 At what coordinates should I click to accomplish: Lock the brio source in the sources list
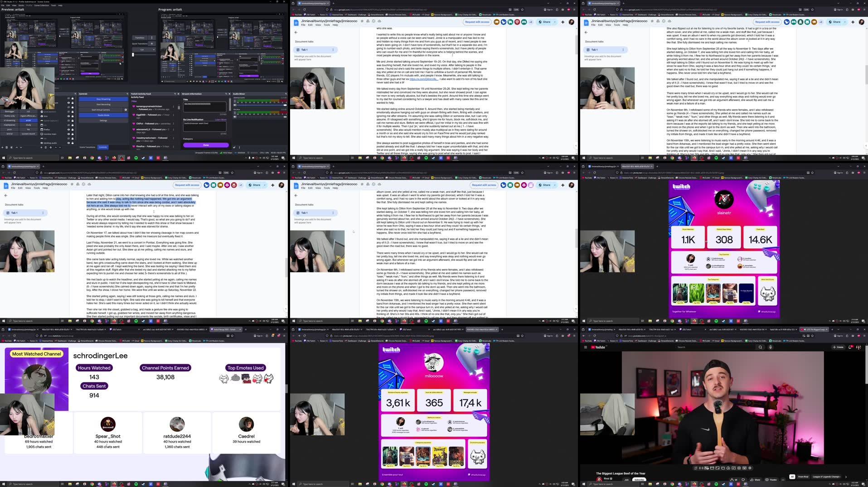click(72, 116)
